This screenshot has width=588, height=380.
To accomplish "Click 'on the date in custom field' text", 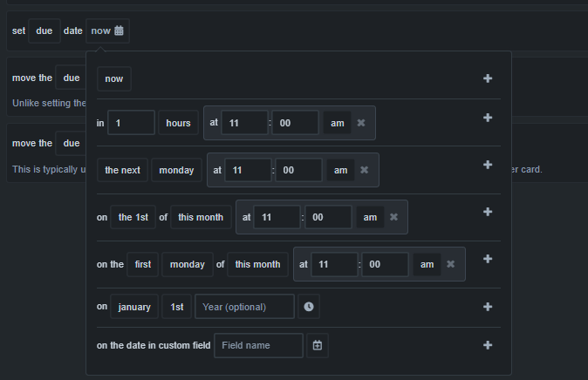I will [154, 345].
